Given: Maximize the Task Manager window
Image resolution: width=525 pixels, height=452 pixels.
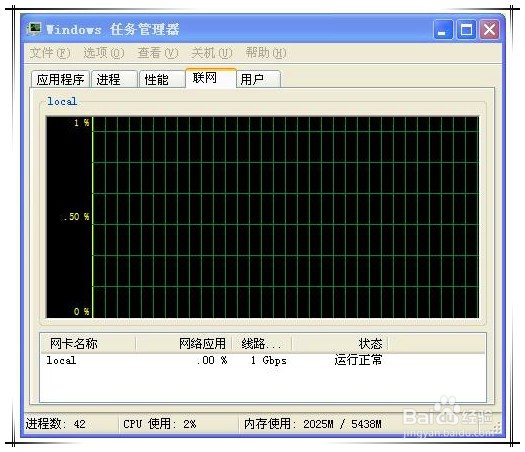Looking at the screenshot, I should tap(466, 30).
